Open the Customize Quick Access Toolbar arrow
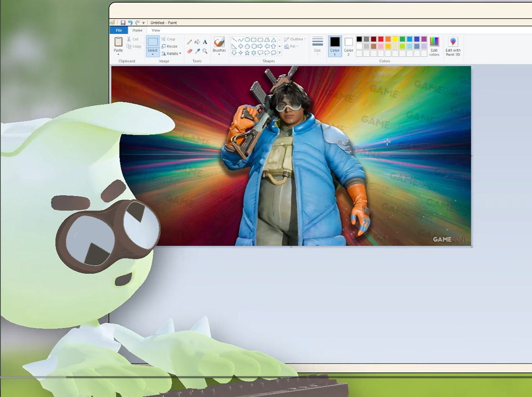Screen dimensions: 532x397 (x=143, y=23)
